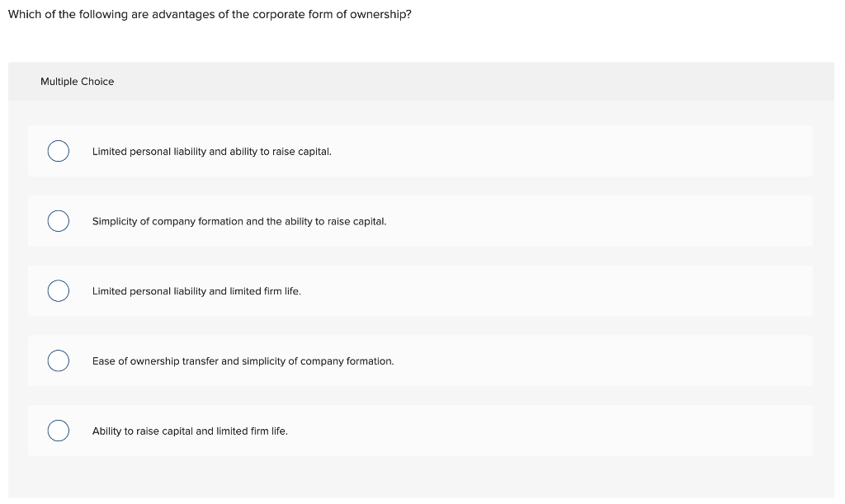Click text 'Limited personal liability and ability to raise capital.'
The width and height of the screenshot is (845, 504).
(x=212, y=152)
